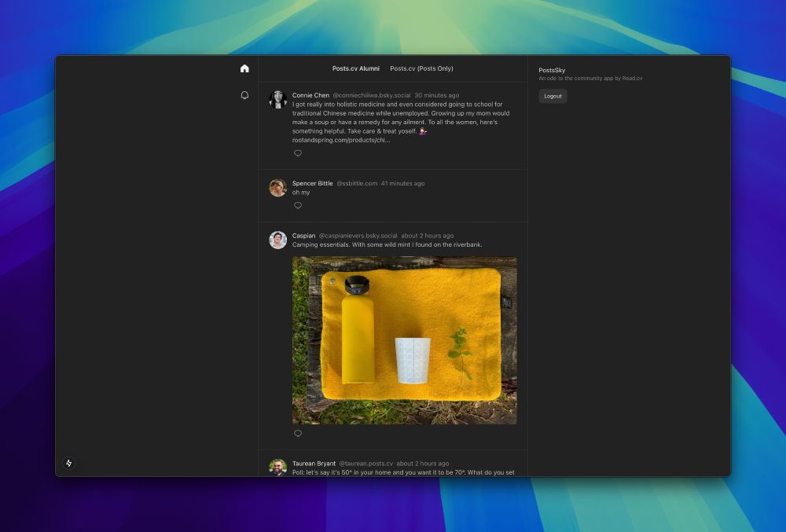Open @taurean.posts.cv handle
Image resolution: width=786 pixels, height=532 pixels.
tap(366, 464)
